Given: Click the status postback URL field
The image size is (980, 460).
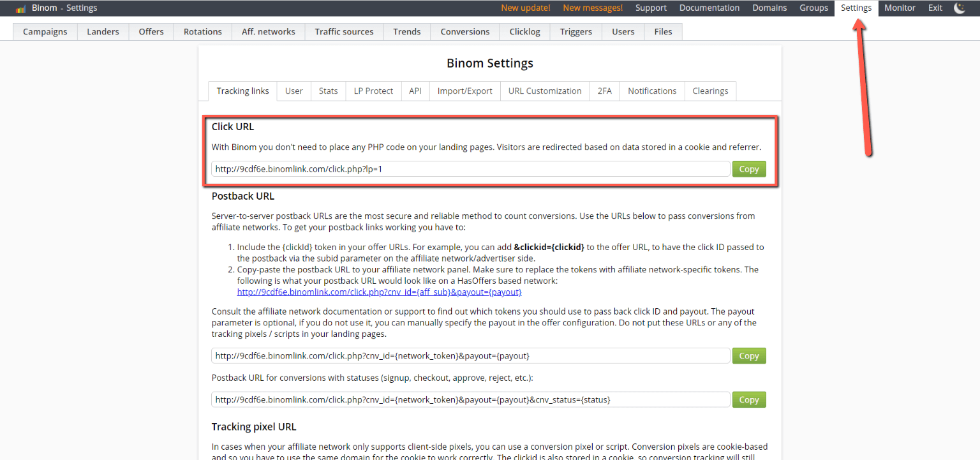Looking at the screenshot, I should (471, 400).
